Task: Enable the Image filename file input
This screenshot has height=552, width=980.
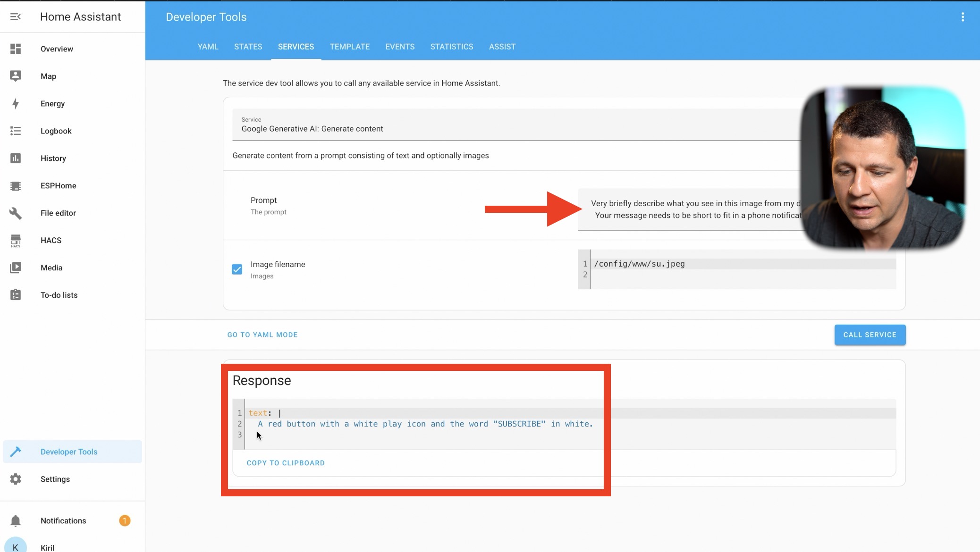Action: coord(237,269)
